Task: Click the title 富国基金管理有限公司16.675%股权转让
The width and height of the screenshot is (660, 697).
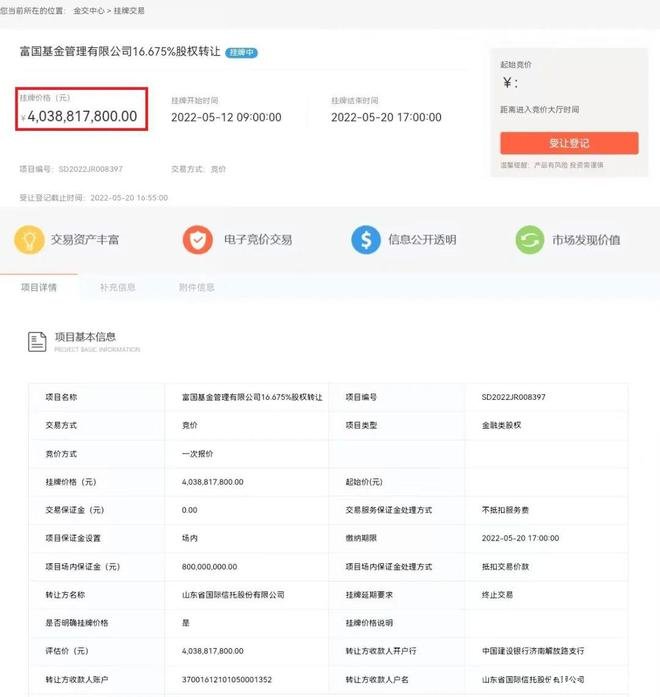Action: point(120,52)
